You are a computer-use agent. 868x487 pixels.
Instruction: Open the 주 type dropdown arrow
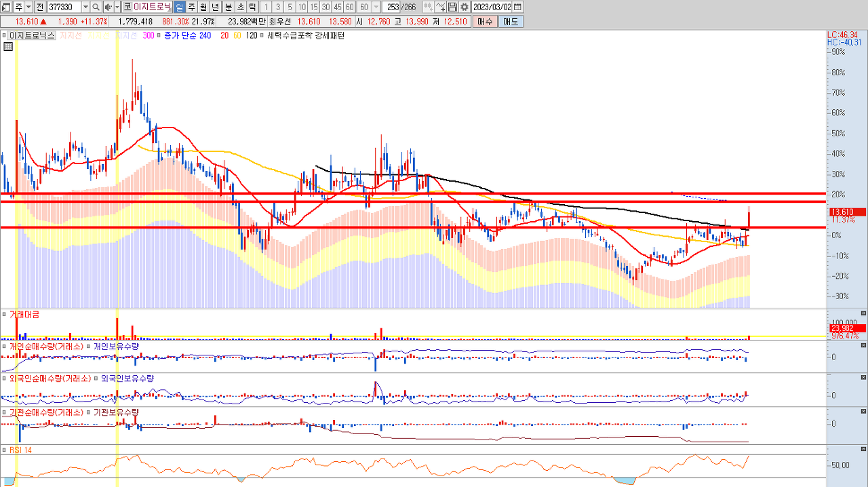(x=28, y=7)
